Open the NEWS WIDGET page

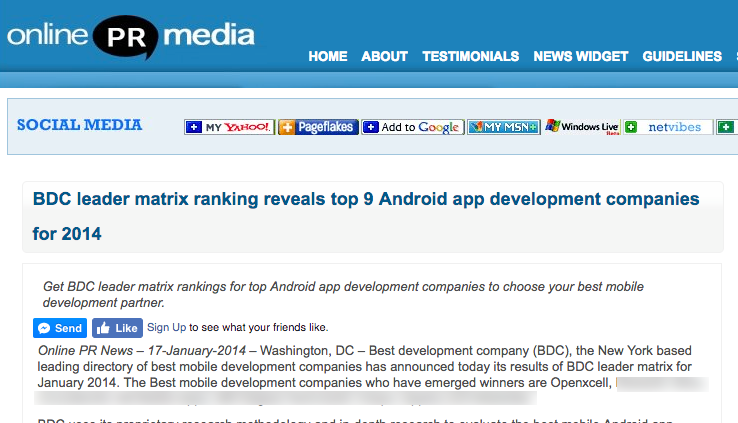[580, 56]
